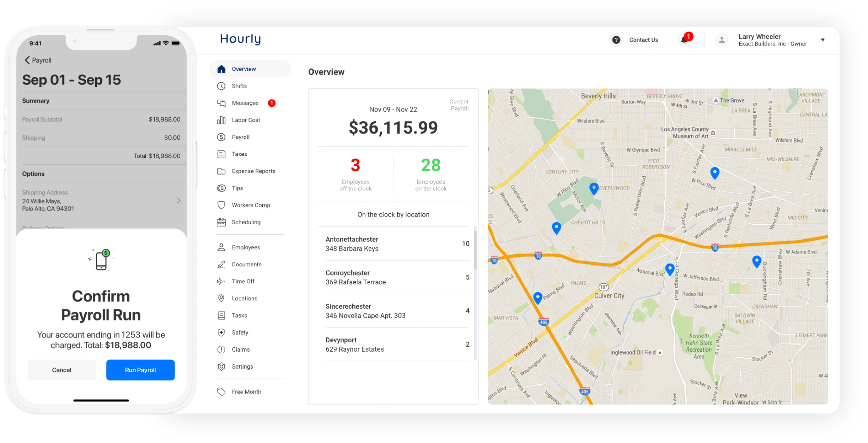The height and width of the screenshot is (443, 868).
Task: Click the Labor Cost bar chart icon
Action: pyautogui.click(x=221, y=120)
